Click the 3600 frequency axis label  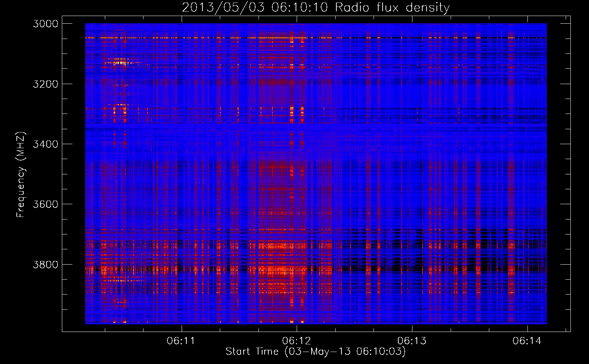(x=46, y=204)
